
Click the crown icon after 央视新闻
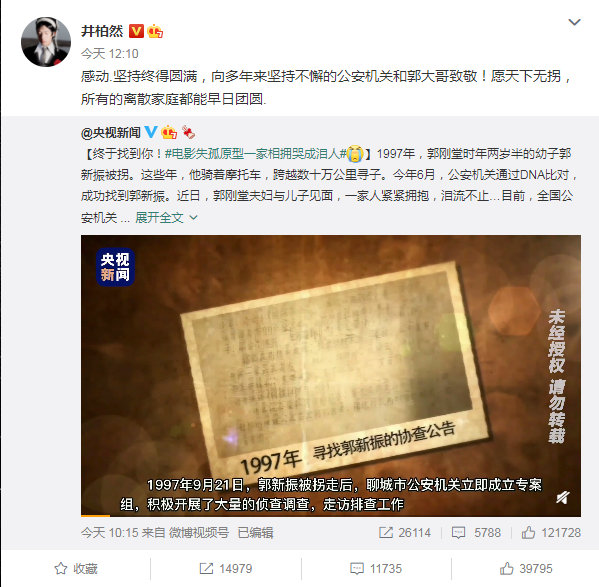point(169,132)
